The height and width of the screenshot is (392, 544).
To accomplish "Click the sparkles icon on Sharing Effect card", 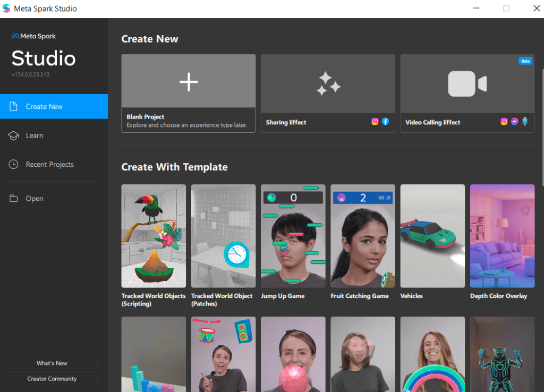I will 327,82.
